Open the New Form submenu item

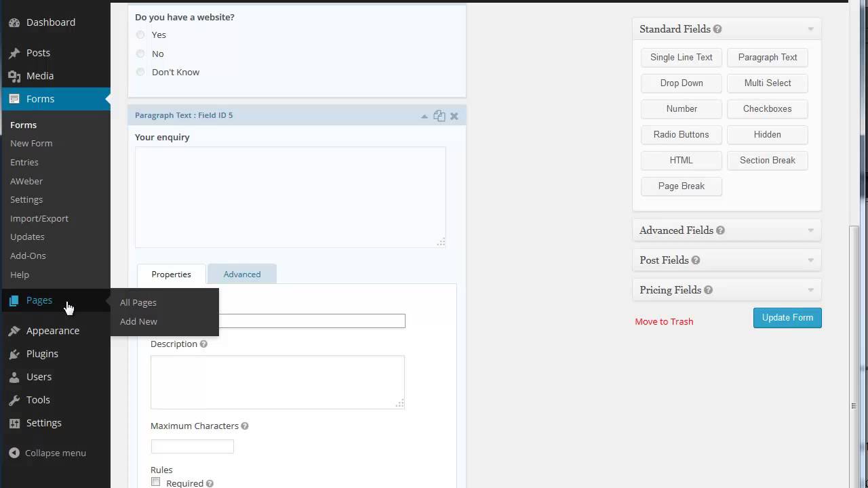(x=31, y=144)
